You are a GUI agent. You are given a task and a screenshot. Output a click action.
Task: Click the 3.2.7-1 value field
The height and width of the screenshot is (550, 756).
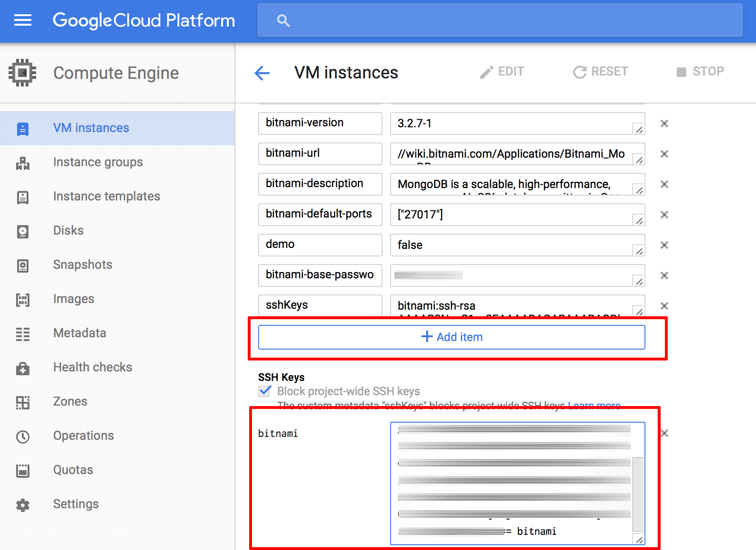coord(518,123)
